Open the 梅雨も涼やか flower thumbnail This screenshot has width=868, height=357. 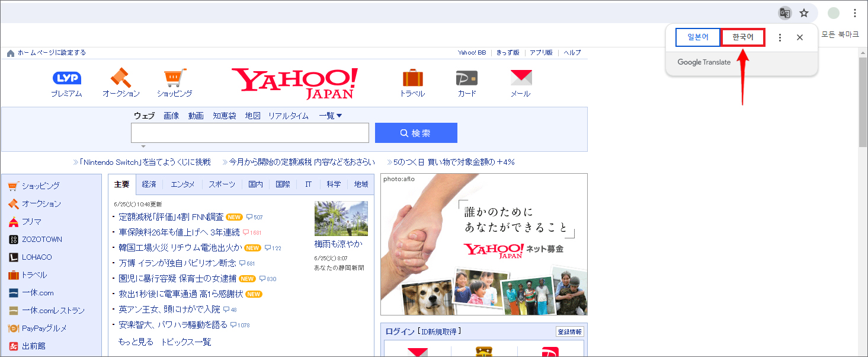tap(341, 219)
